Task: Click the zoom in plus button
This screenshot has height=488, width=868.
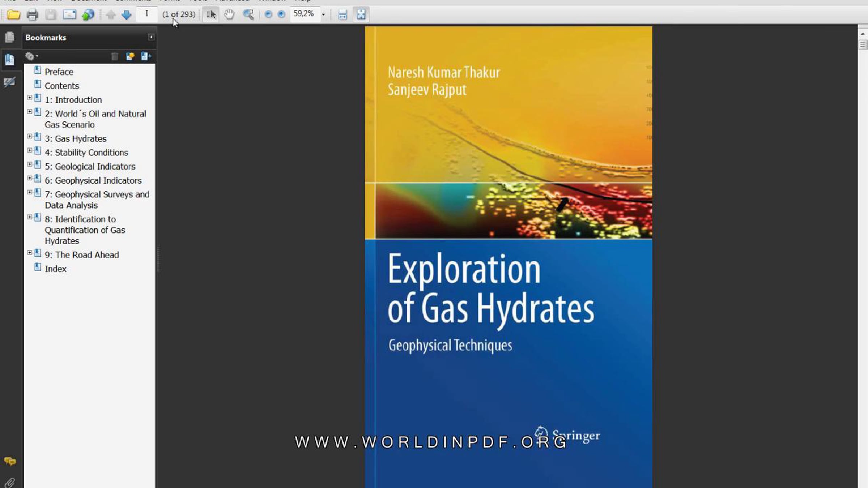Action: pyautogui.click(x=281, y=14)
